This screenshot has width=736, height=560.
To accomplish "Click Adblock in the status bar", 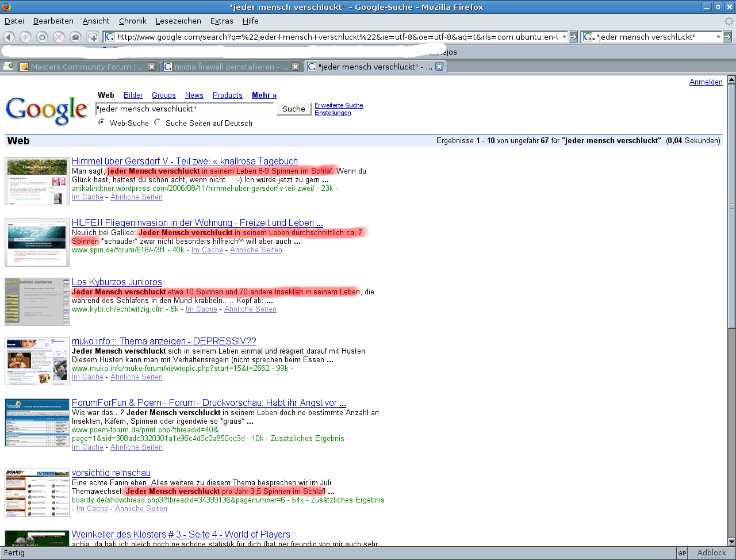I will click(x=712, y=553).
